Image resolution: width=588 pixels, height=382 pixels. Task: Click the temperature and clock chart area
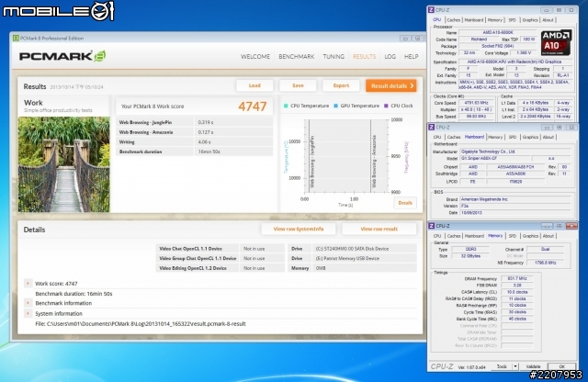[345, 156]
